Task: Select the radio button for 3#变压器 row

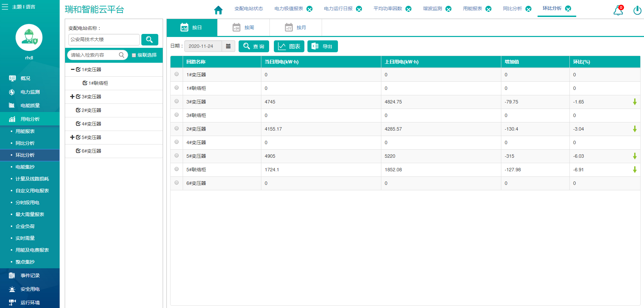Action: (x=177, y=101)
